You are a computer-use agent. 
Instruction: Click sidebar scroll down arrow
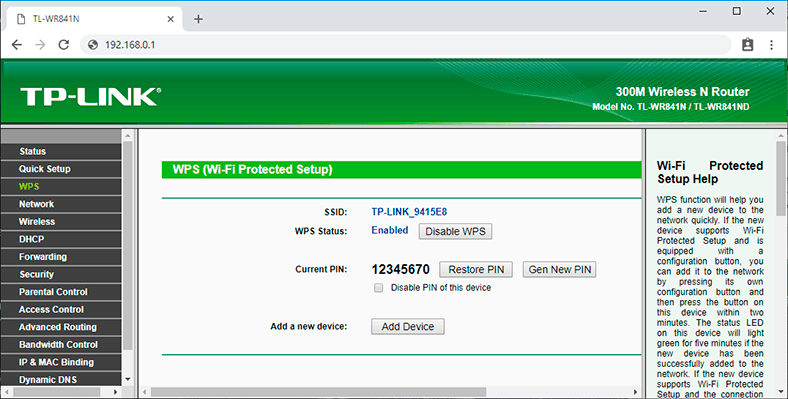click(x=128, y=379)
